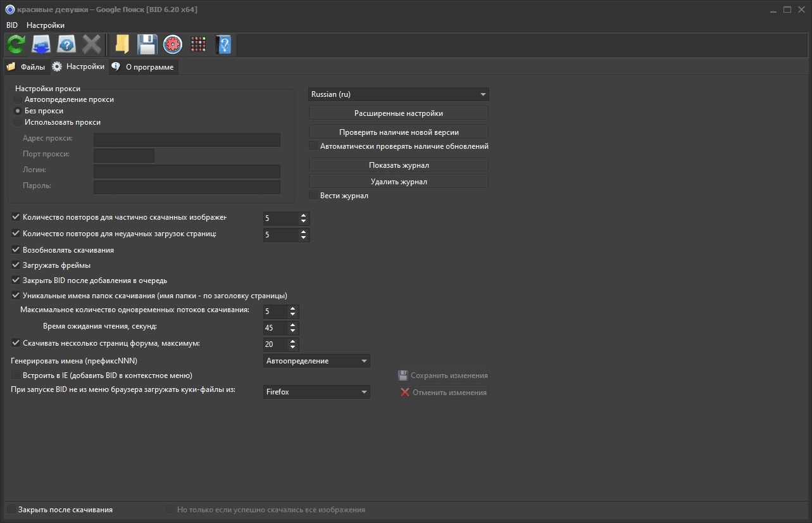812x523 pixels.
Task: Open the 'О программе' tab
Action: click(144, 67)
